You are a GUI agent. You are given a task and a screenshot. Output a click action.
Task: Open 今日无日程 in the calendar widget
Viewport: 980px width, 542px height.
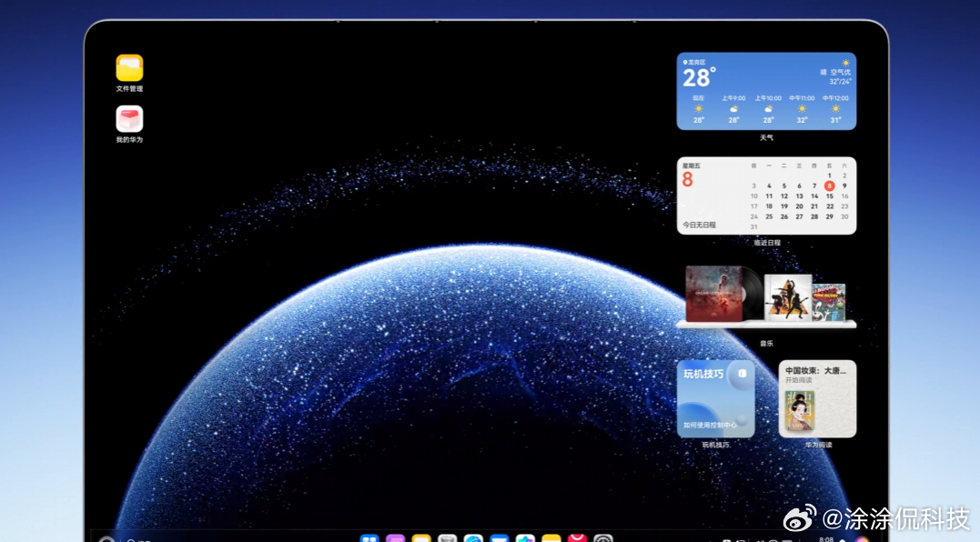699,225
